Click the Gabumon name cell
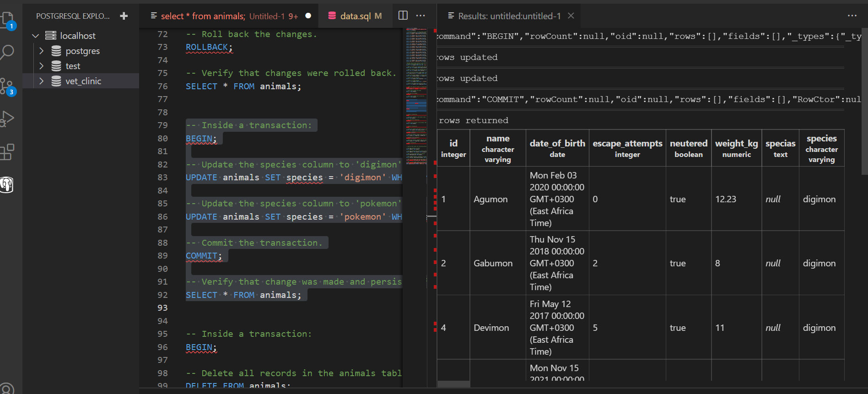The height and width of the screenshot is (394, 868). 498,263
